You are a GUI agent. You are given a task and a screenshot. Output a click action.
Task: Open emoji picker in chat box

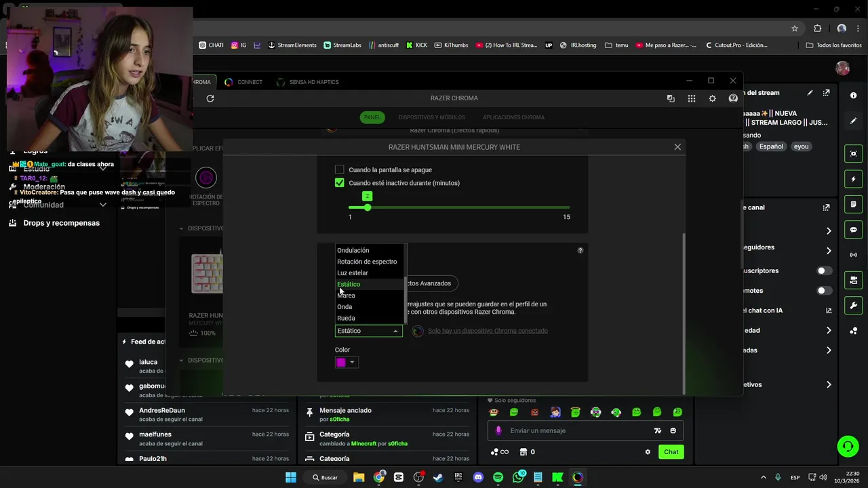(x=673, y=430)
